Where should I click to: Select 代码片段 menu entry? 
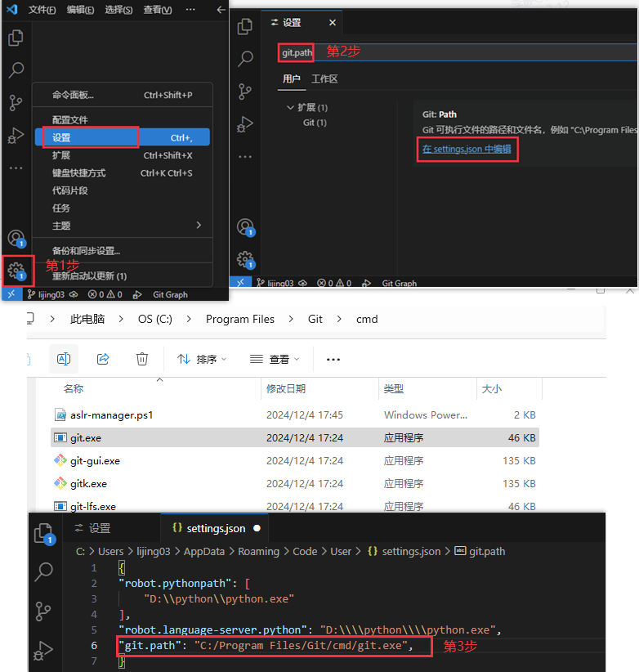[x=123, y=190]
